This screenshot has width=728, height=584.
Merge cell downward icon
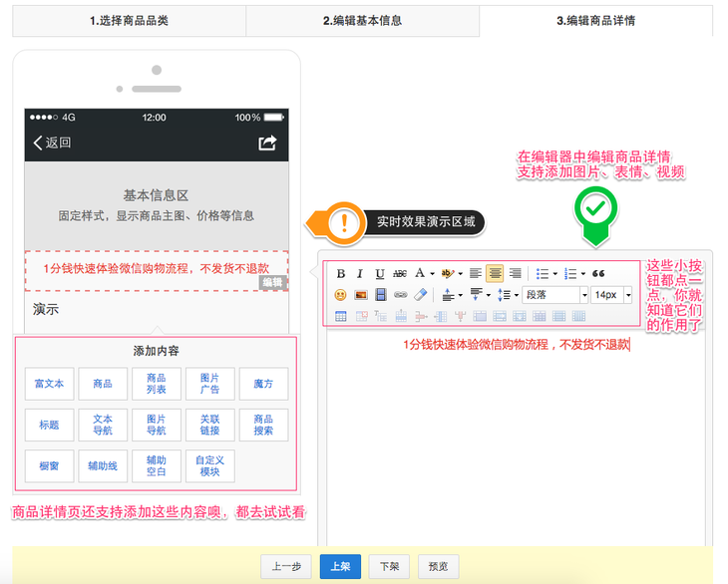click(519, 316)
